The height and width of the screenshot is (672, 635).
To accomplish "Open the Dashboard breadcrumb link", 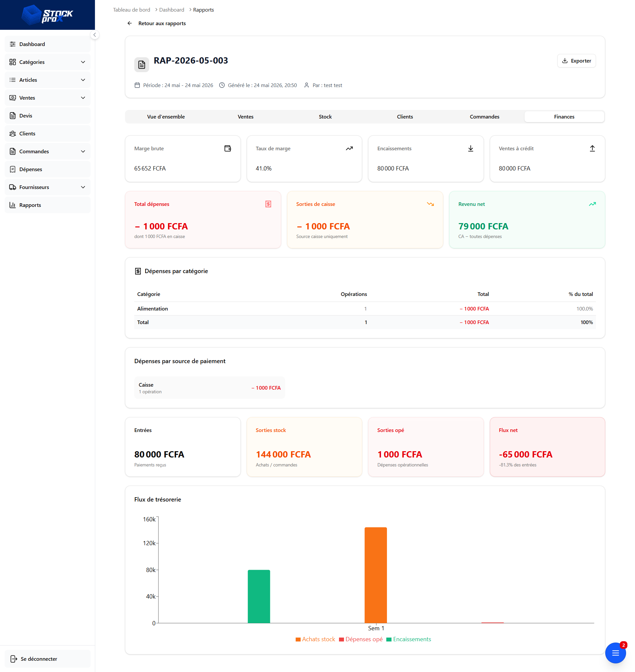I will pyautogui.click(x=172, y=10).
